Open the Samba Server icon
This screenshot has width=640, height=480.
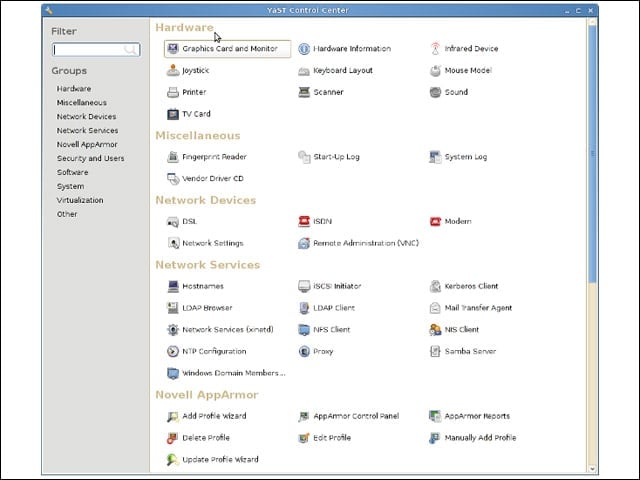pos(436,351)
